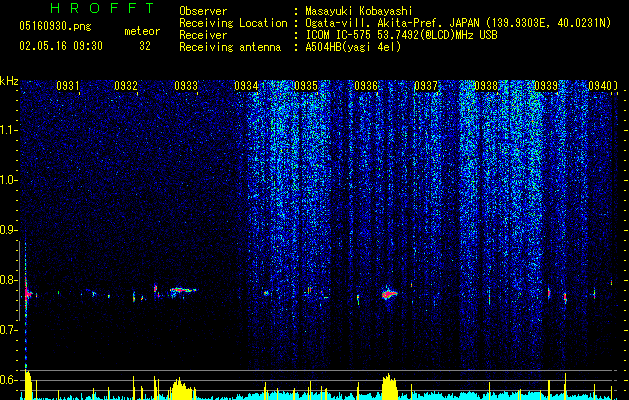Click the 1.0 kHz axis label
This screenshot has height=400, width=629.
(9, 180)
